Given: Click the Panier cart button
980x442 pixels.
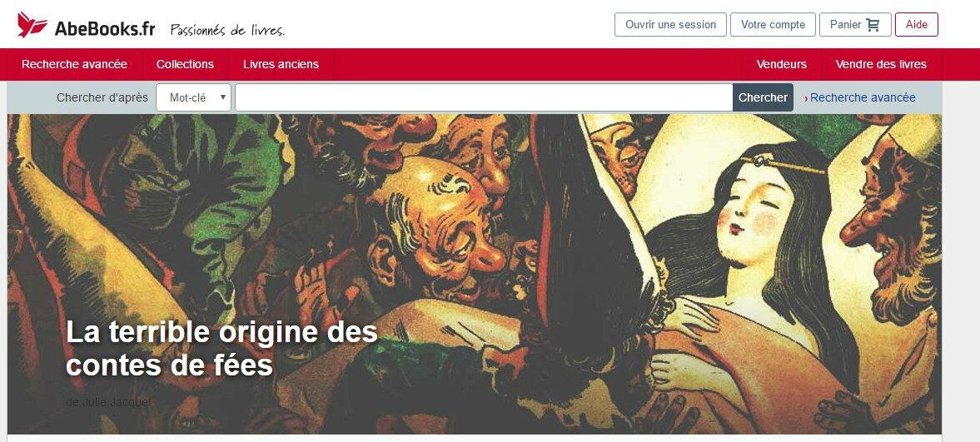Looking at the screenshot, I should 855,24.
